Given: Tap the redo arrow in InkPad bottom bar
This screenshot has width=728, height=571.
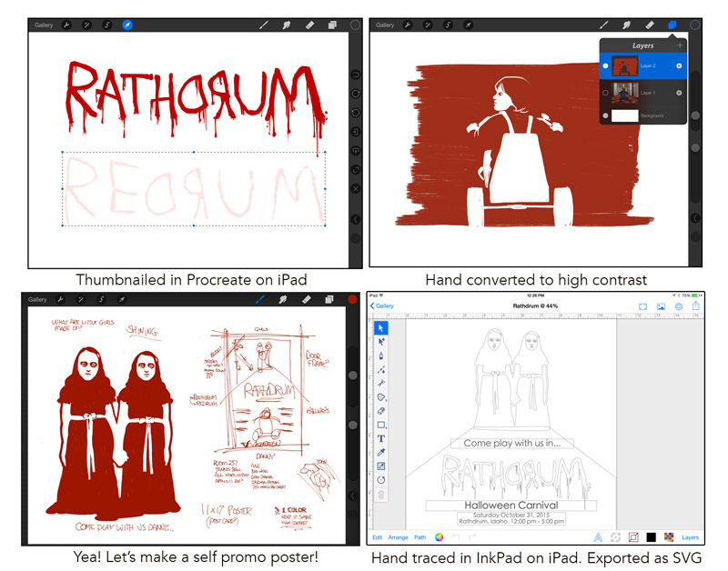Looking at the screenshot, I should [472, 537].
